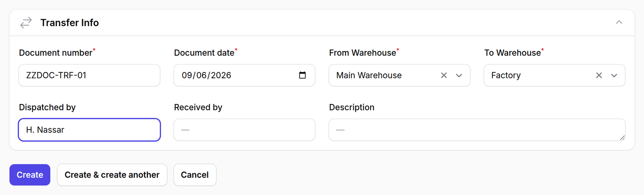Open the calendar picker icon in Document date
Image resolution: width=644 pixels, height=195 pixels.
303,75
